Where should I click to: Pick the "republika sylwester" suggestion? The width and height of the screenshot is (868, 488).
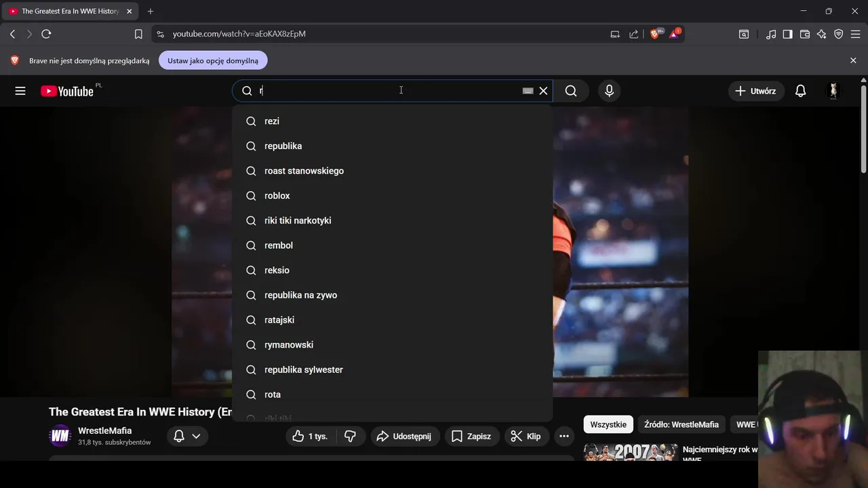coord(393,370)
